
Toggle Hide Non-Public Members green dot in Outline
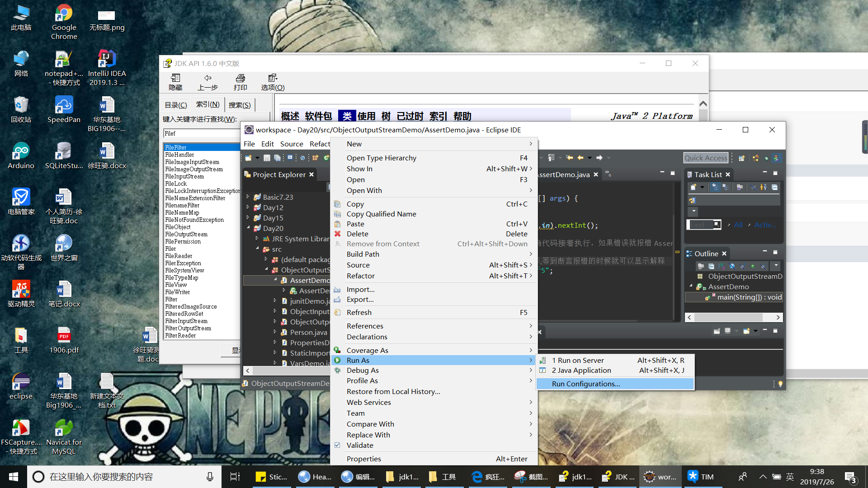753,266
